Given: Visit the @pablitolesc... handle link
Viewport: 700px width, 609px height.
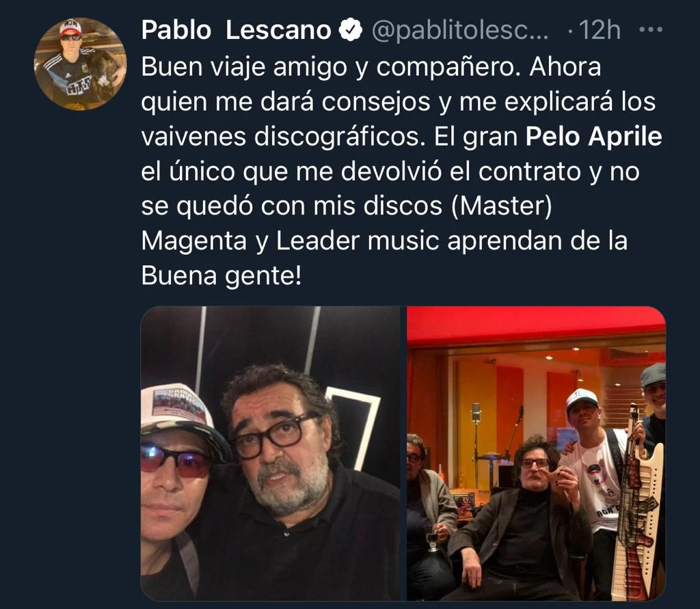Looking at the screenshot, I should (460, 31).
